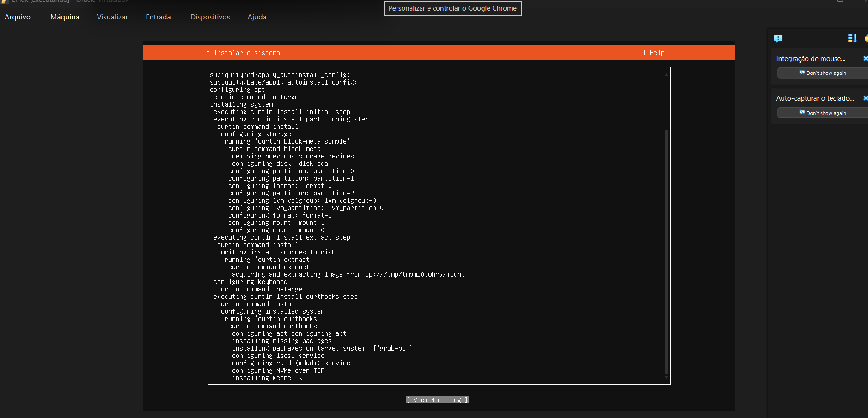Click 'configuring raid (mdadm) service' line
The width and height of the screenshot is (868, 418).
tap(291, 363)
